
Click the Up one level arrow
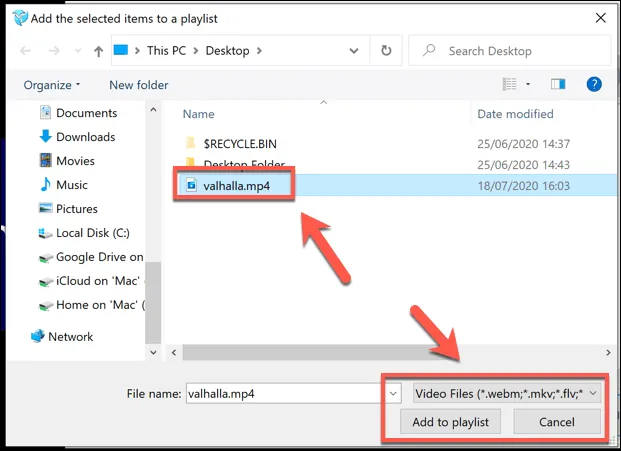click(x=98, y=51)
